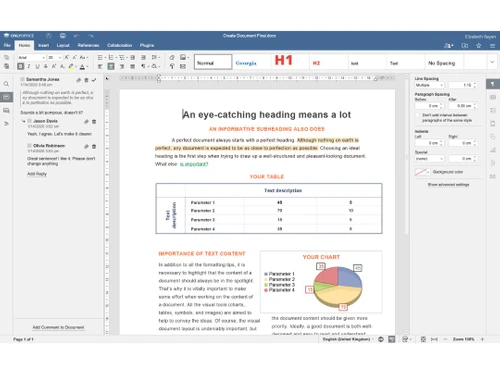The width and height of the screenshot is (500, 375).
Task: Switch to the Plugins tab
Action: [147, 45]
